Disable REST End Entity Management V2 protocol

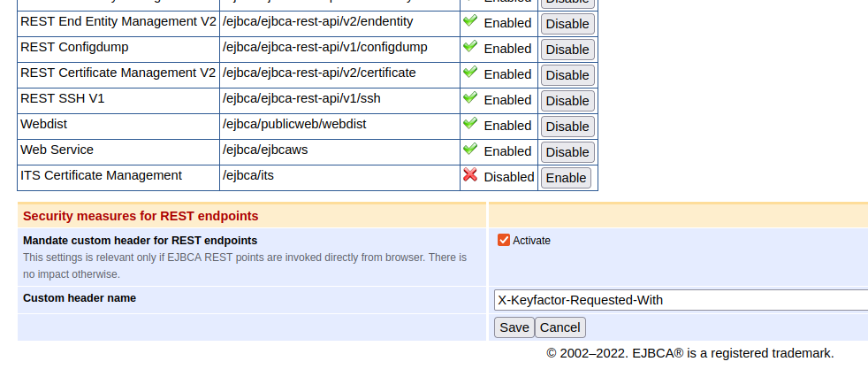coord(567,24)
